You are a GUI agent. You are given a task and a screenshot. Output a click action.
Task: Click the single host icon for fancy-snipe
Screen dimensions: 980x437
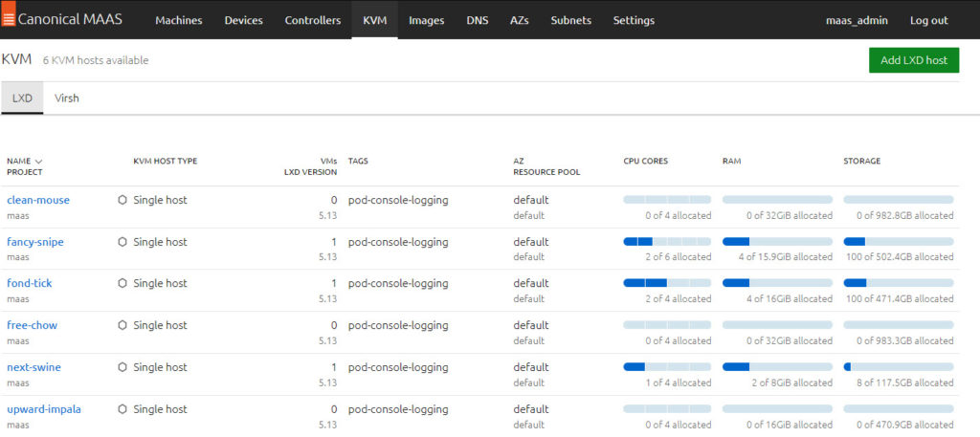coord(122,242)
